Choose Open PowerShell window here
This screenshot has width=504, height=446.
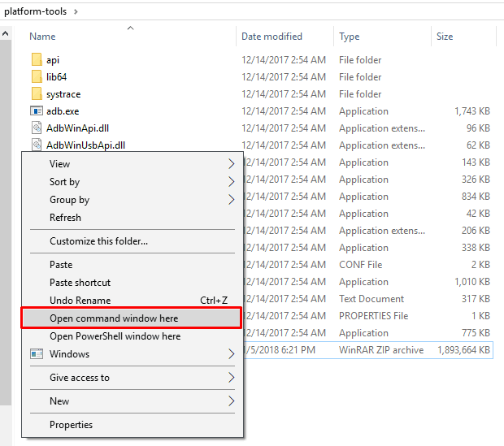[131, 336]
